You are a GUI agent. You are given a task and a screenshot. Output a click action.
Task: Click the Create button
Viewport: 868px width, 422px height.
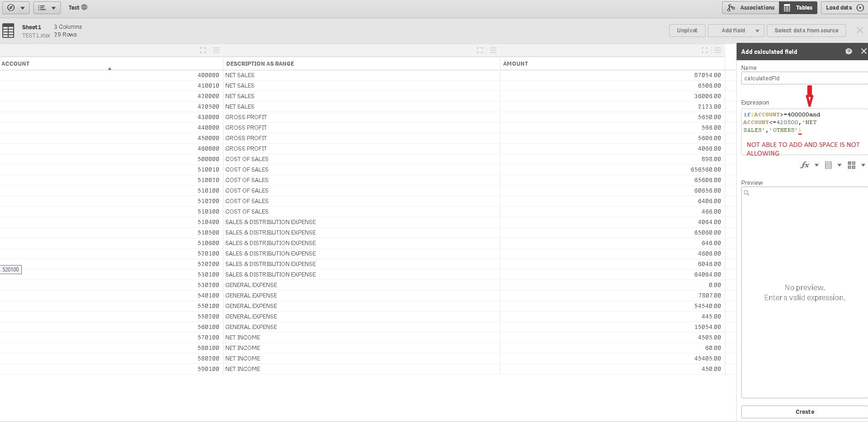805,412
